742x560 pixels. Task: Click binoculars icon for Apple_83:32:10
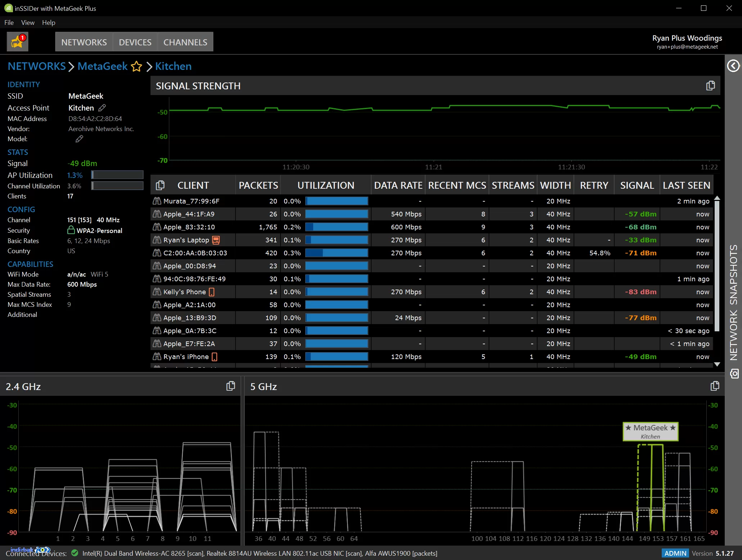(x=157, y=227)
